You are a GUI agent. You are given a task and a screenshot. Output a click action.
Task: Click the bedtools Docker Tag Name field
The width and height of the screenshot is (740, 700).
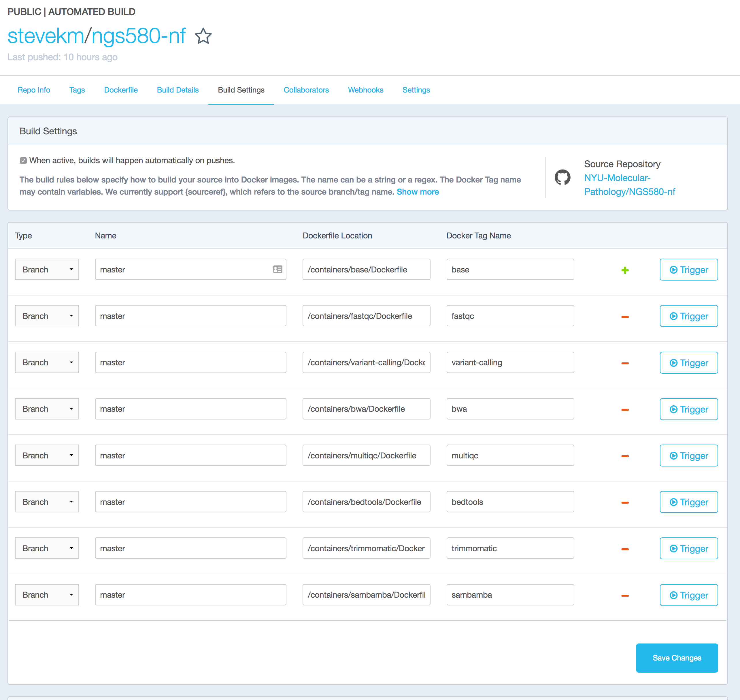click(510, 501)
